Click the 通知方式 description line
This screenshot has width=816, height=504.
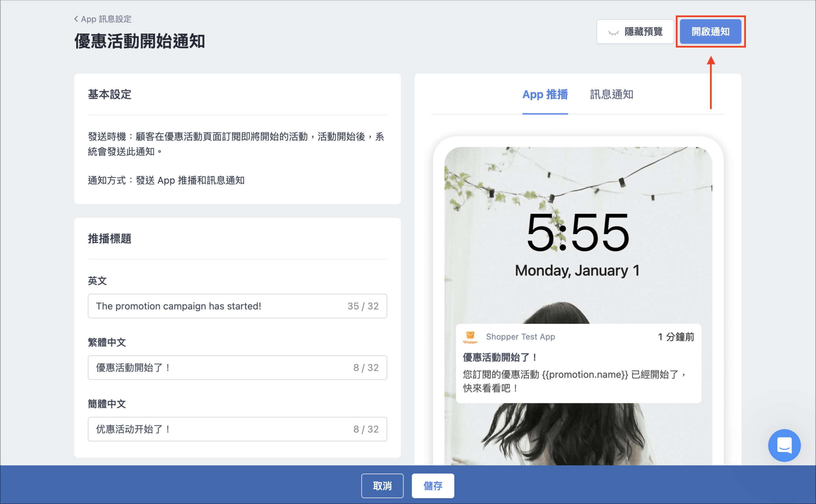(x=166, y=180)
